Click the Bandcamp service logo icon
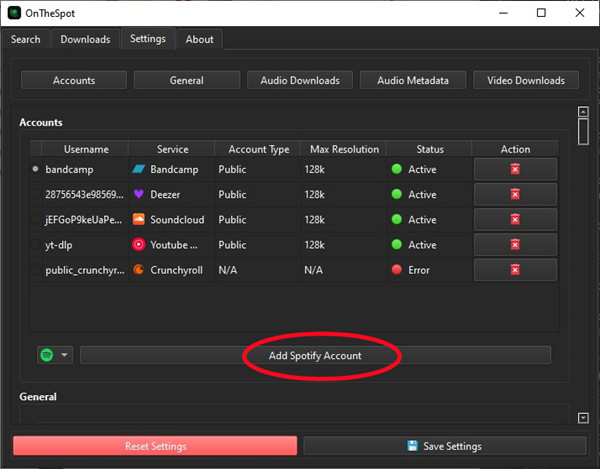This screenshot has width=600, height=469. (x=139, y=169)
